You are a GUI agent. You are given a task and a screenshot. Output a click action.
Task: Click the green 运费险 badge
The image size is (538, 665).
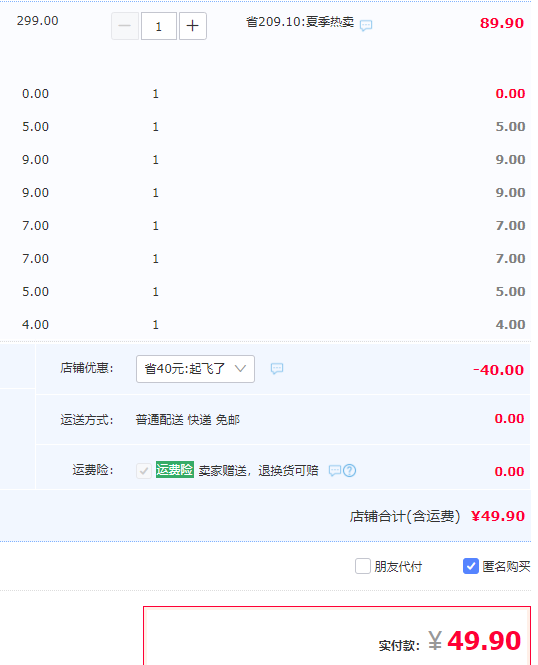(175, 469)
